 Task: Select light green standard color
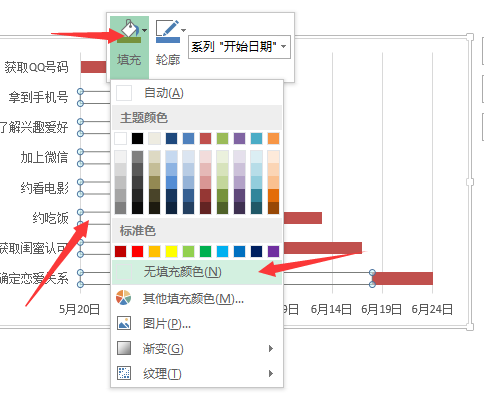click(188, 251)
